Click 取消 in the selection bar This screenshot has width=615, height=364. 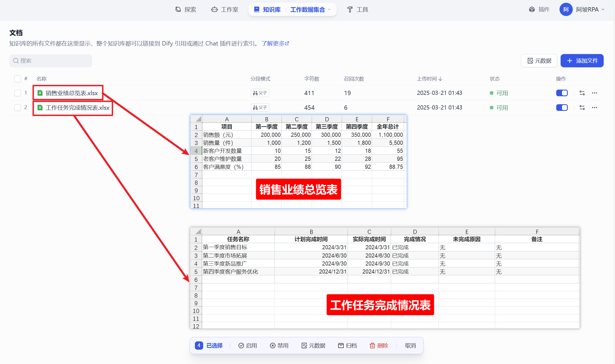[410, 346]
